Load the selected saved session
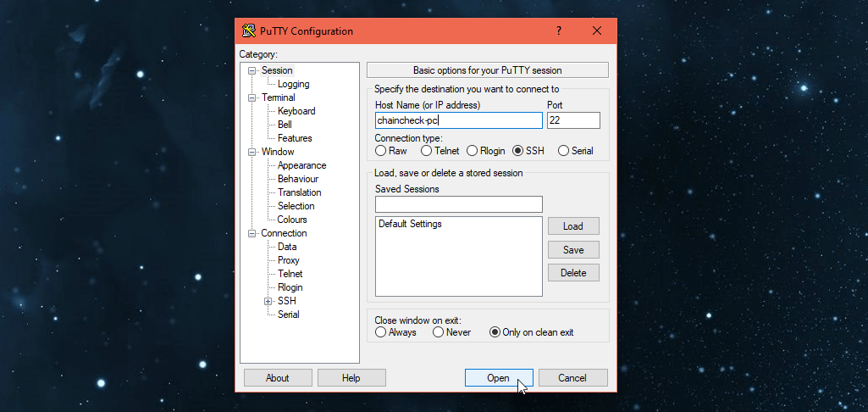 (573, 226)
